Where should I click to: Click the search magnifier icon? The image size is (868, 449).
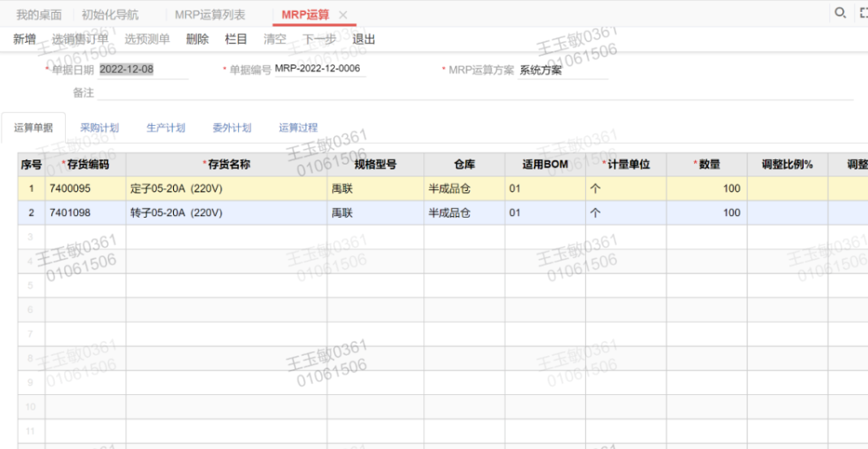tap(841, 13)
